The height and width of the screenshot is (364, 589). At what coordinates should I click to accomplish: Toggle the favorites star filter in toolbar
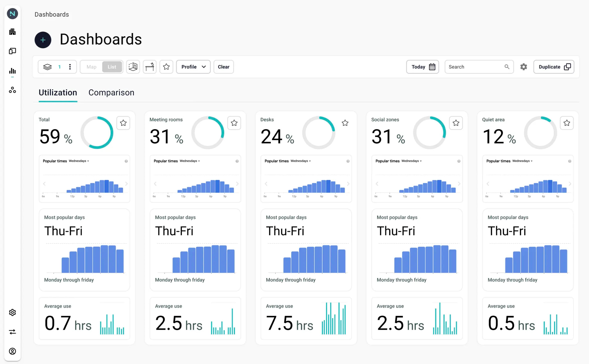[x=166, y=67]
